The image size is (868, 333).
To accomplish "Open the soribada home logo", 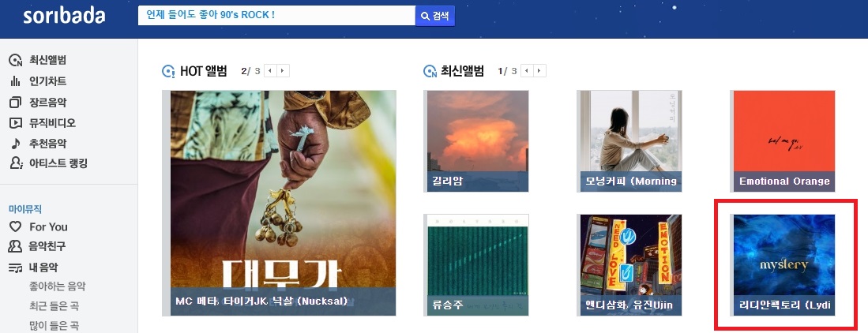I will [x=64, y=16].
